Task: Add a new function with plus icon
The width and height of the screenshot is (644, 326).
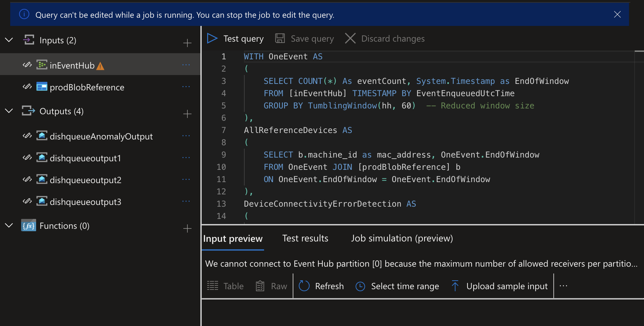Action: [187, 228]
